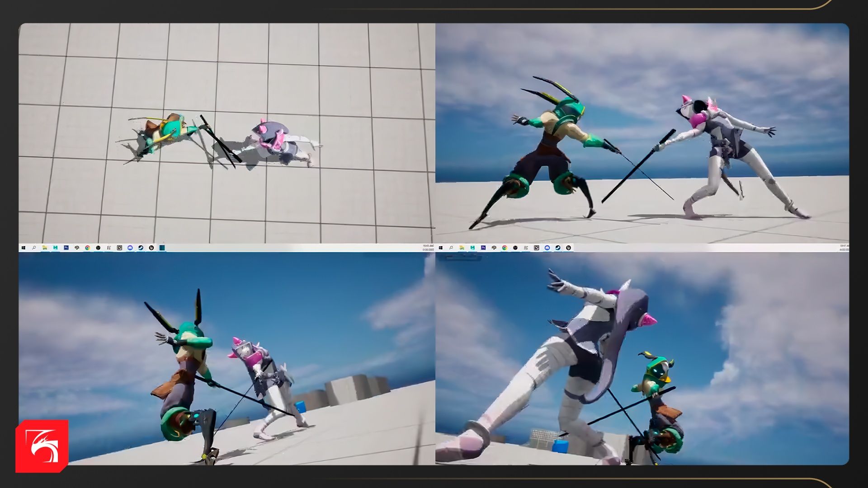The height and width of the screenshot is (488, 868).
Task: Click black smiley icon in top-right panel's taskbar
Action: click(x=568, y=248)
